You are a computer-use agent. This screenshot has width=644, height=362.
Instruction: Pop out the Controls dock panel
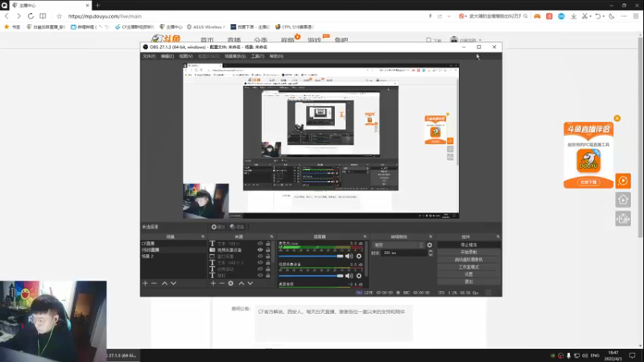click(497, 237)
